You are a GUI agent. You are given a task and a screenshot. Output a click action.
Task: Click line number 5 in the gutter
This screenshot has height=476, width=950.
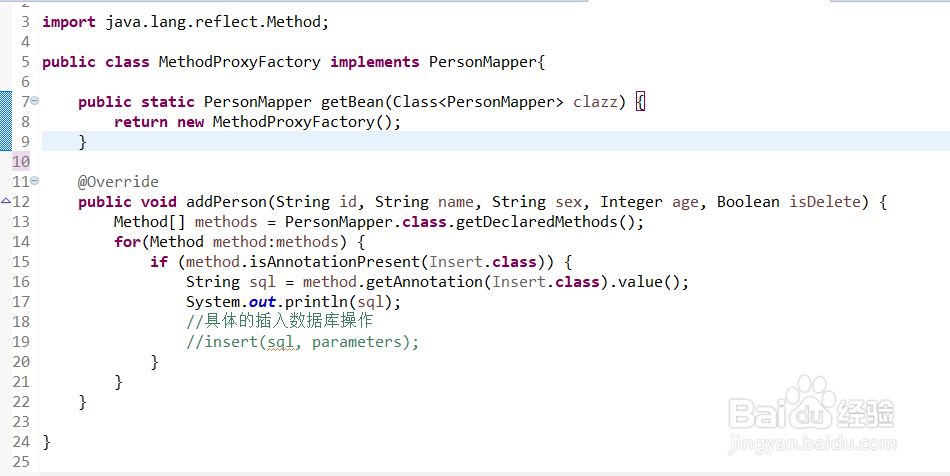click(25, 62)
